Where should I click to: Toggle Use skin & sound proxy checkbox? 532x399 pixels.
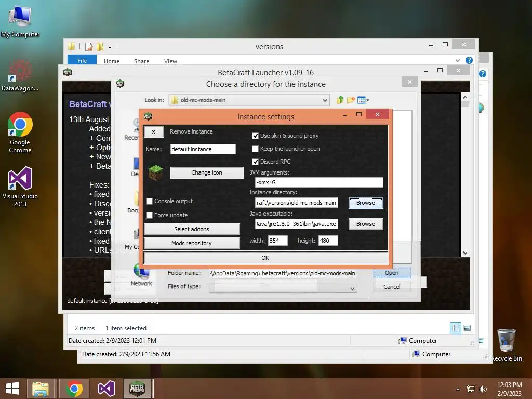[x=256, y=136]
